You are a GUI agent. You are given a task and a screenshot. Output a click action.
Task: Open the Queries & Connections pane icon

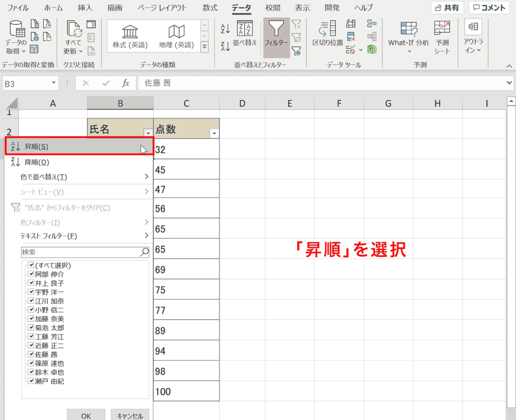click(x=91, y=24)
